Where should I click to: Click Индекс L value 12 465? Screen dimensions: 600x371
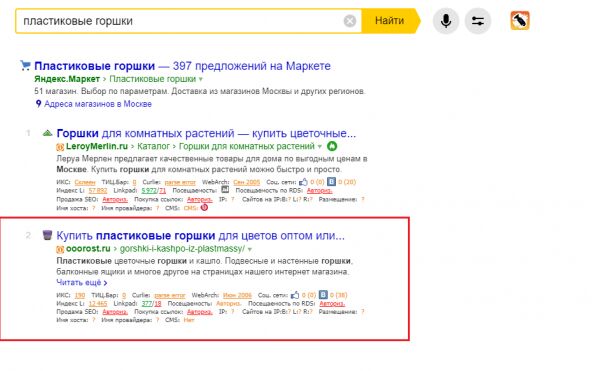98,304
